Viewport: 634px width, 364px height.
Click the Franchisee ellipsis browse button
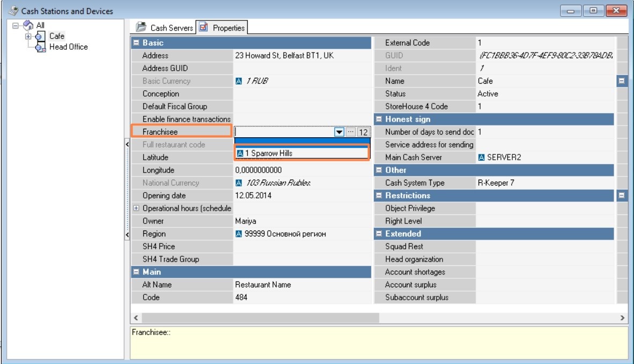pyautogui.click(x=351, y=132)
